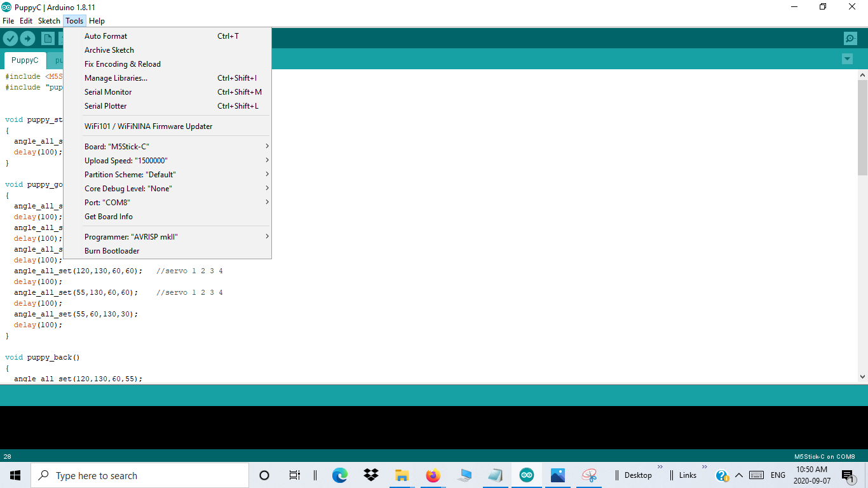This screenshot has height=488, width=868.
Task: Click the taskbar icon left of Arduino
Action: click(x=495, y=475)
